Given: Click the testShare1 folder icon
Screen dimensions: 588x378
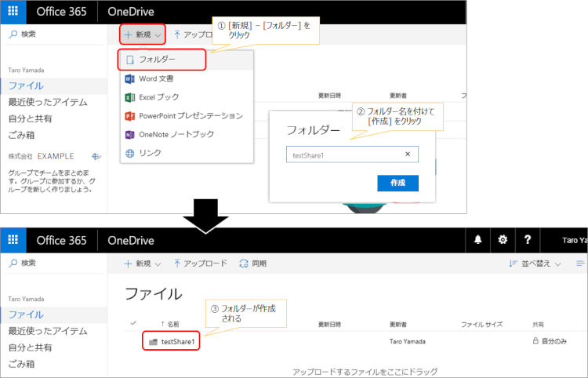Looking at the screenshot, I should tap(153, 342).
